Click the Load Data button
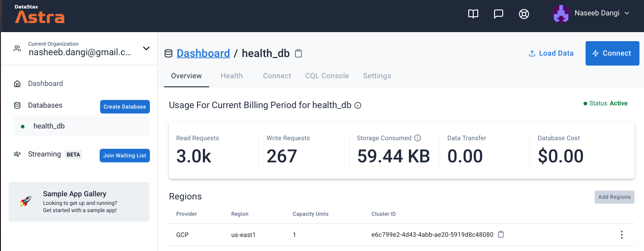 click(551, 53)
